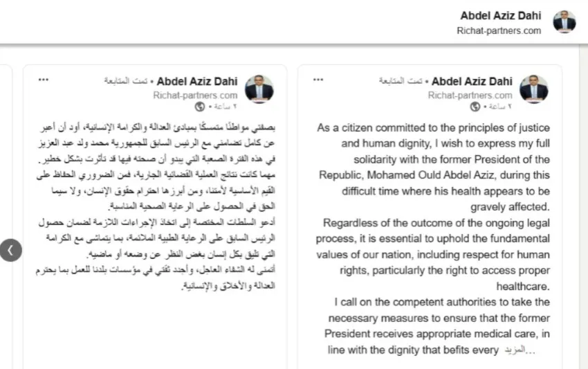Click the author avatar on the Arabic post

[259, 90]
